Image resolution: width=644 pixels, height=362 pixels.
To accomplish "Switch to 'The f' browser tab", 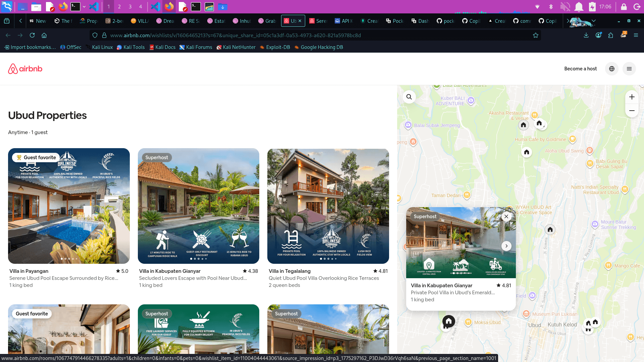I will (64, 21).
